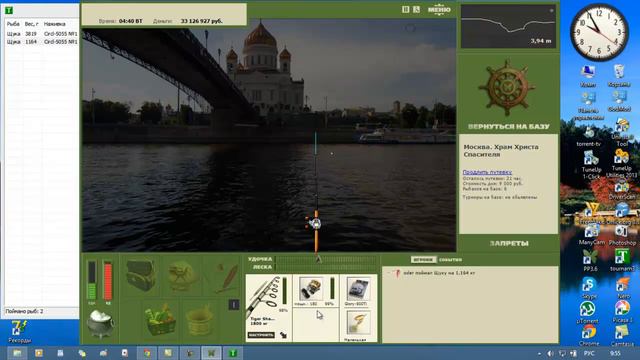
Task: Click the small dark square button beside keepnet
Action: pos(233,304)
